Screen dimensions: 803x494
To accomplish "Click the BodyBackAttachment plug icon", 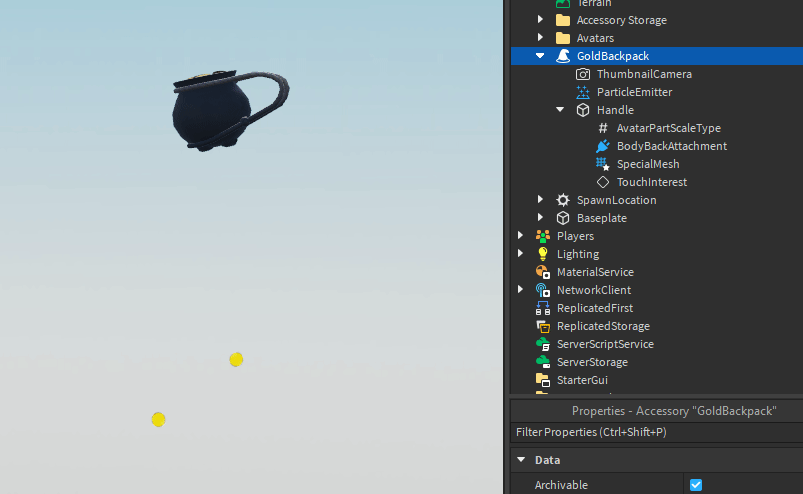I will (x=603, y=146).
